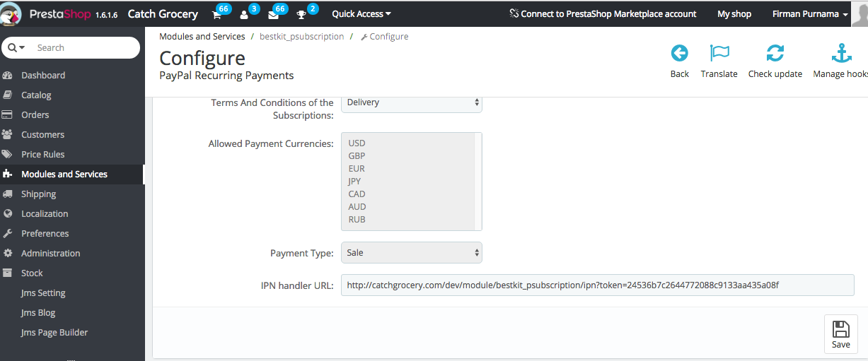Click the IPN handler URL field
The image size is (868, 361).
598,285
